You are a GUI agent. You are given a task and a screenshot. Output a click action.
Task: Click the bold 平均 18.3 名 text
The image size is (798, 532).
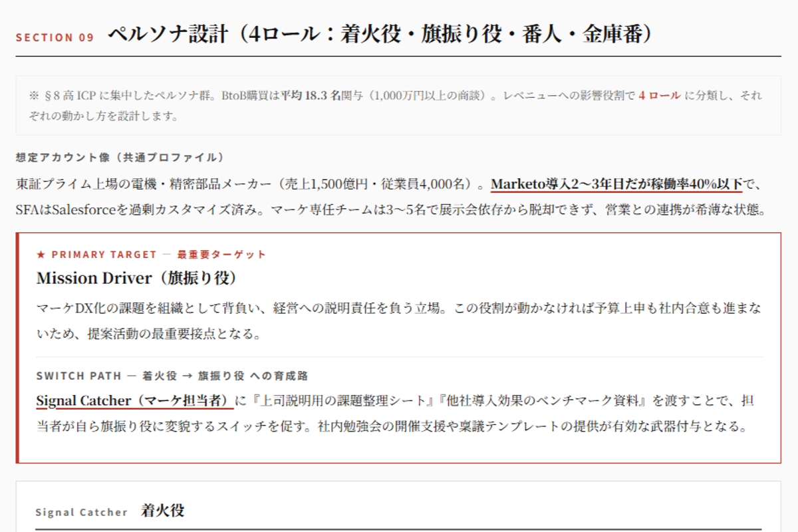pos(311,96)
